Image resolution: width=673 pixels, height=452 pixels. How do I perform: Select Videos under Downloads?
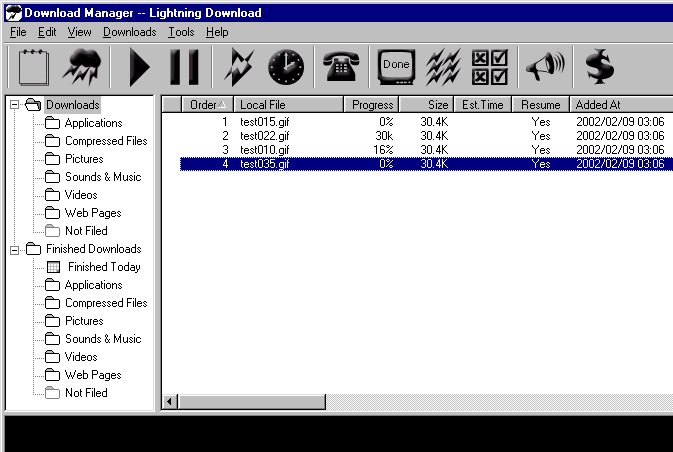point(81,195)
